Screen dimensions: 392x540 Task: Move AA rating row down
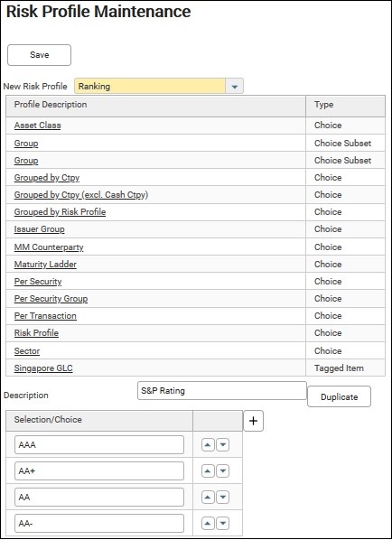pyautogui.click(x=223, y=497)
